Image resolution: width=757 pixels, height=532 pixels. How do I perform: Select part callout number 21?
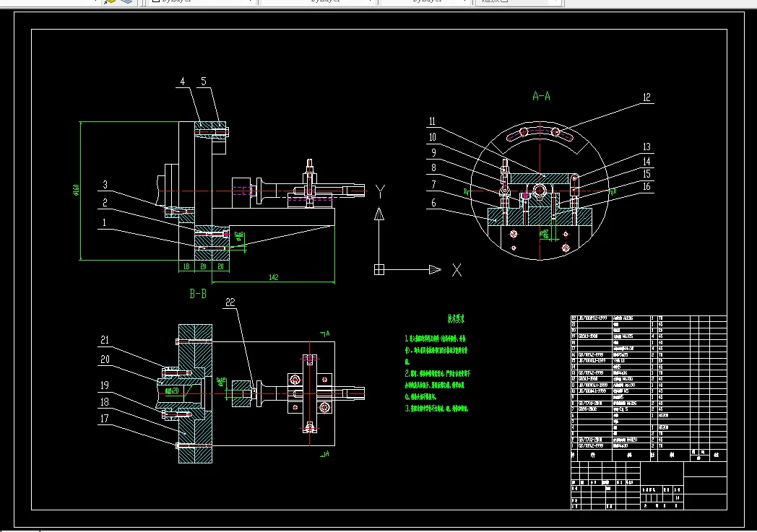[x=105, y=340]
